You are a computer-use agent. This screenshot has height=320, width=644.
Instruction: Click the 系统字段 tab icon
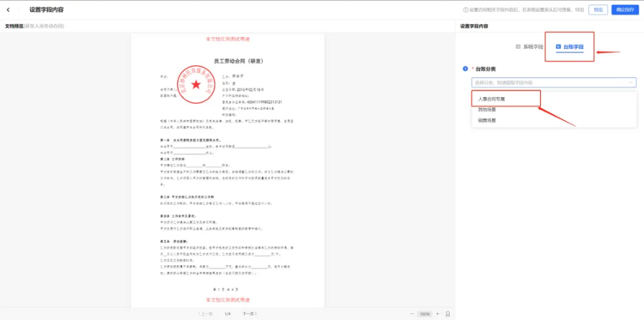click(x=518, y=47)
